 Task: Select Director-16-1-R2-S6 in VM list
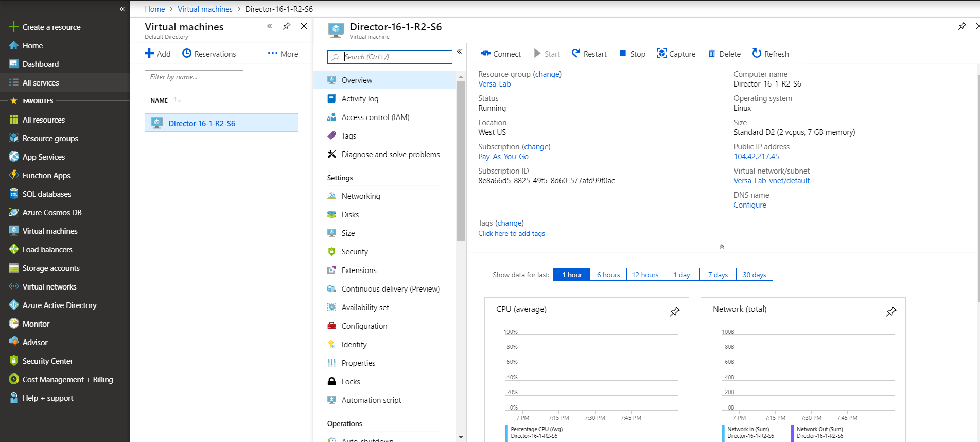(221, 123)
